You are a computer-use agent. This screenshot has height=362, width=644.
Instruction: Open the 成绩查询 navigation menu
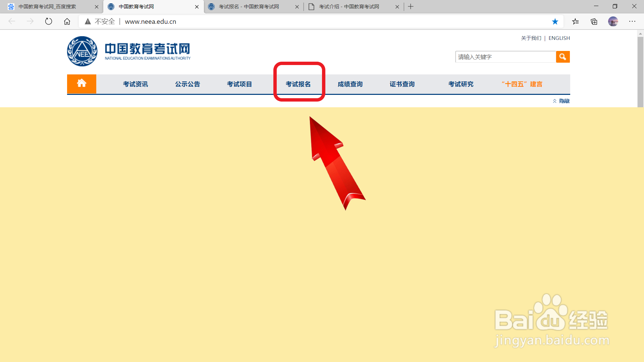[x=350, y=84]
